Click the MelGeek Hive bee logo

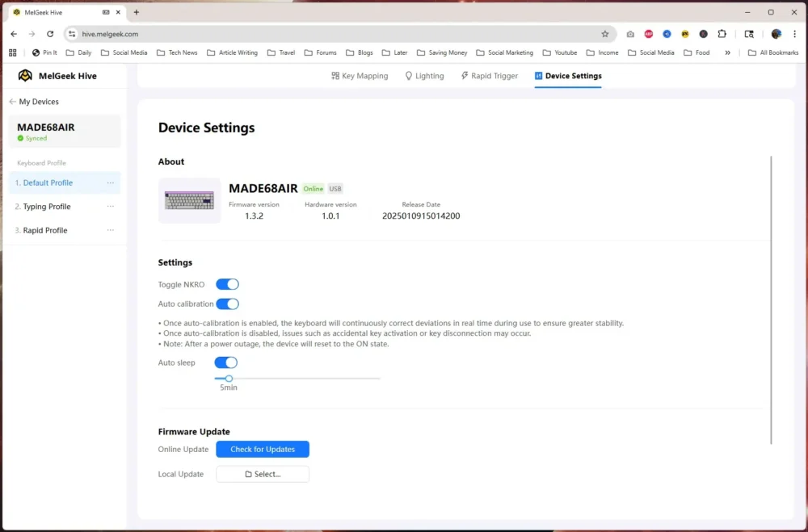coord(25,76)
